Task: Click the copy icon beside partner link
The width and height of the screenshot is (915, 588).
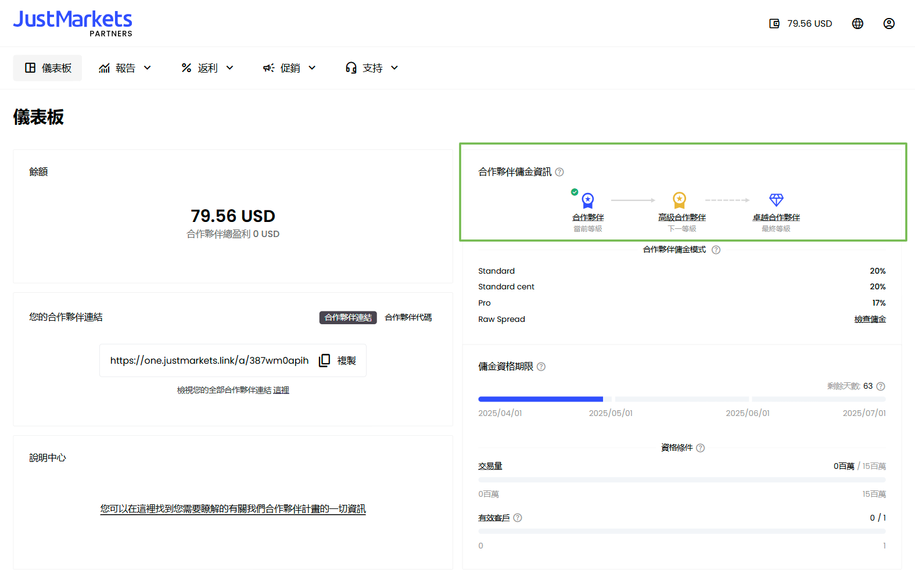Action: [x=324, y=361]
